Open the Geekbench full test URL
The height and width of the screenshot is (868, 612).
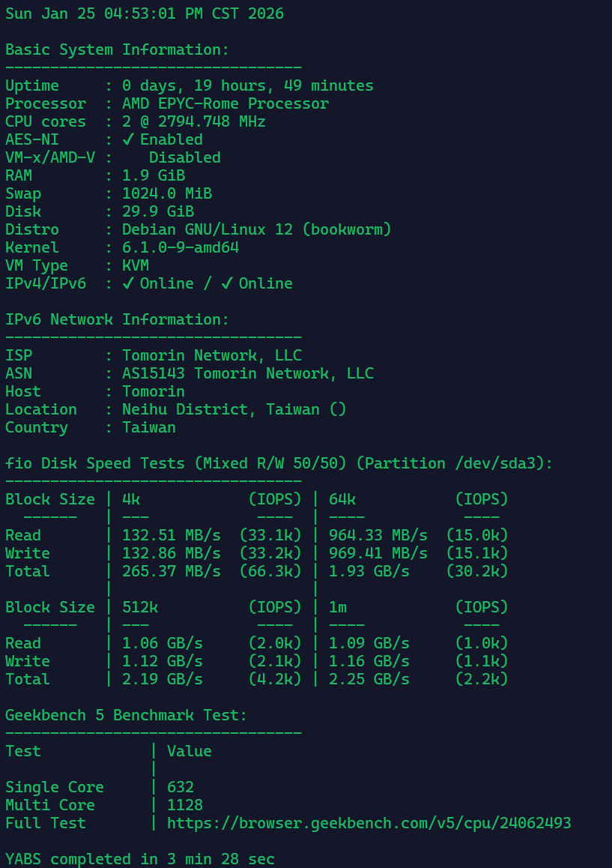369,823
